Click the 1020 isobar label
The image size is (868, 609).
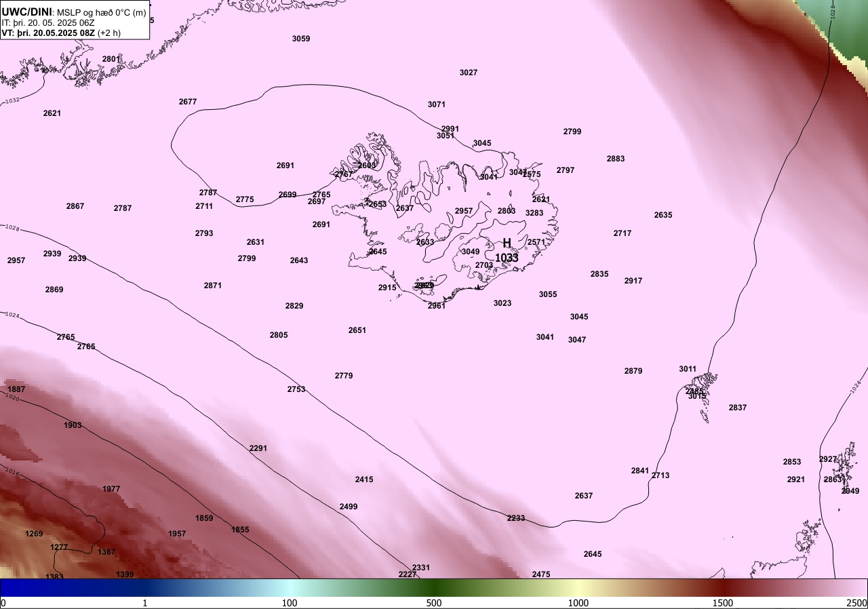pyautogui.click(x=12, y=397)
